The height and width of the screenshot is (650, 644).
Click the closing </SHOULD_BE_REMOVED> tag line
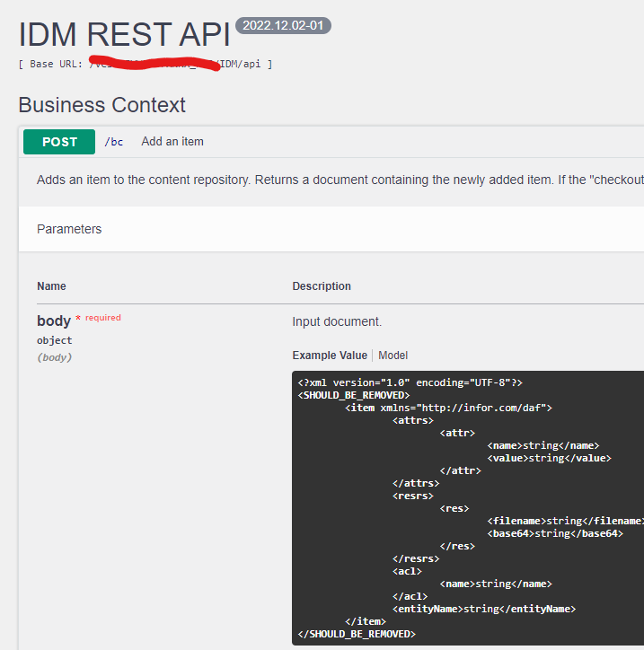coord(357,634)
